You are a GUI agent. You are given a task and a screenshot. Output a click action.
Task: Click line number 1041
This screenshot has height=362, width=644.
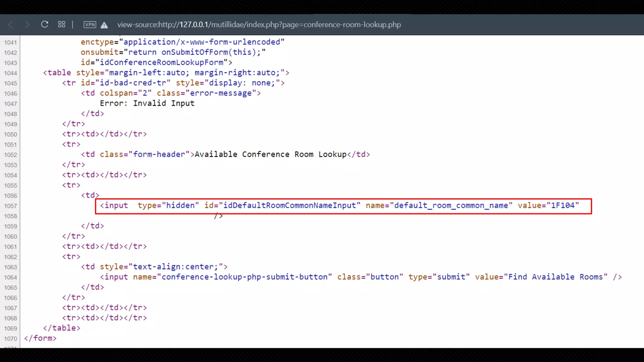10,43
